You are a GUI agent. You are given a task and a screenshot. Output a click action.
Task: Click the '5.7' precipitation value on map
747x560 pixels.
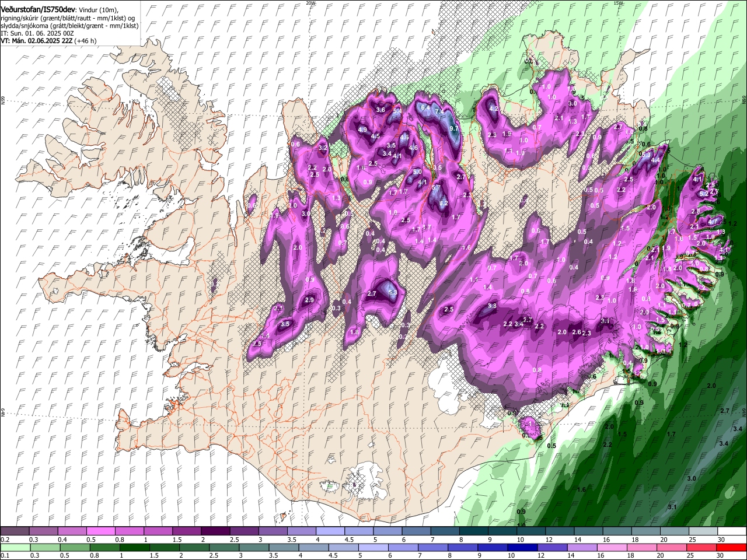point(435,188)
